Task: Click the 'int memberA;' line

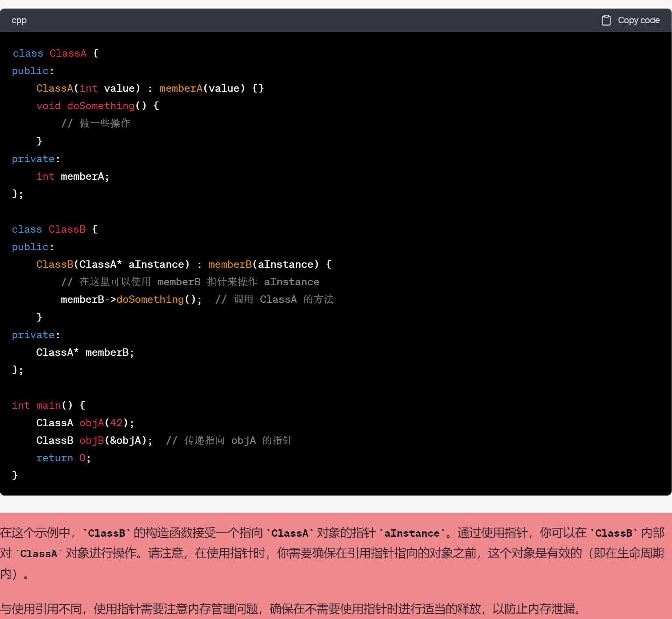Action: pyautogui.click(x=73, y=176)
